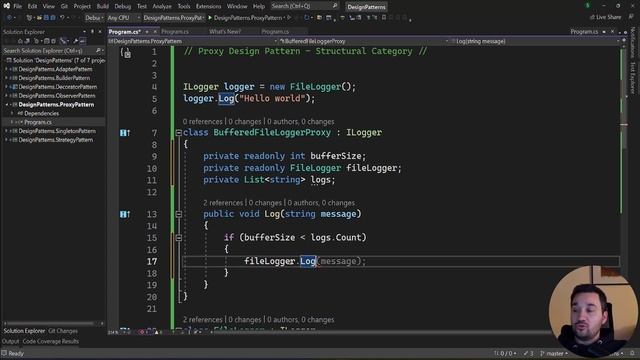Viewport: 640px width, 360px height.
Task: Pin the Program.cs* tab
Action: (147, 31)
